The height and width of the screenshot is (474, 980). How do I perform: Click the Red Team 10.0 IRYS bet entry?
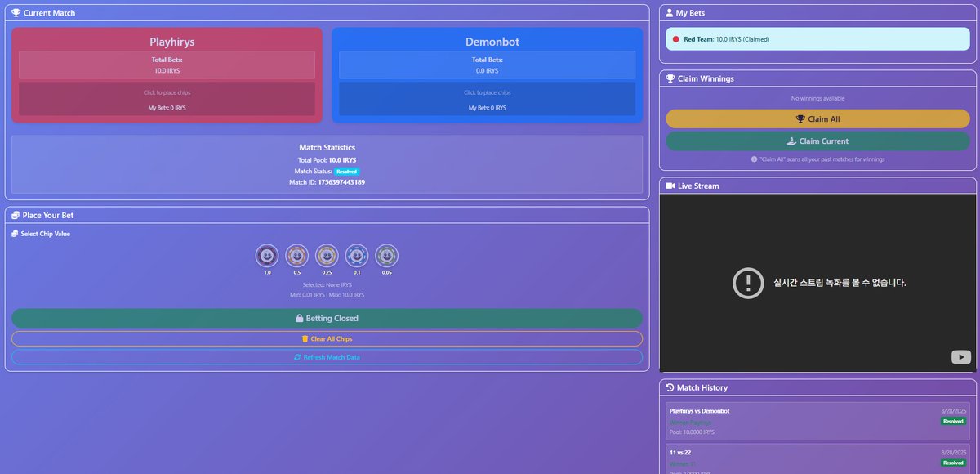(817, 39)
